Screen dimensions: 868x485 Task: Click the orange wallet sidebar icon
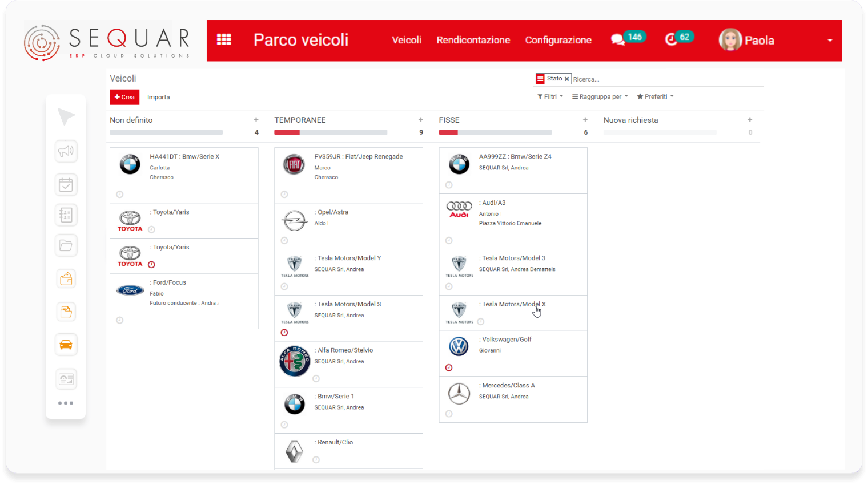point(66,279)
